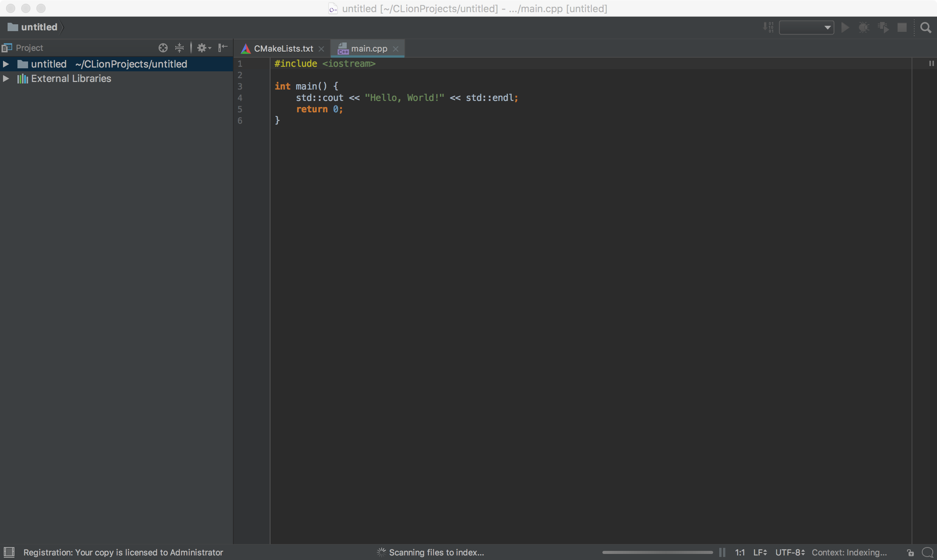Click std::cout on line 4
Image resolution: width=937 pixels, height=560 pixels.
pos(320,98)
